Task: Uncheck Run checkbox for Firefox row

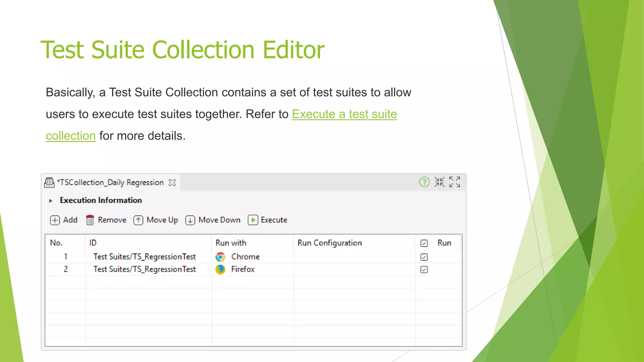Action: (424, 270)
